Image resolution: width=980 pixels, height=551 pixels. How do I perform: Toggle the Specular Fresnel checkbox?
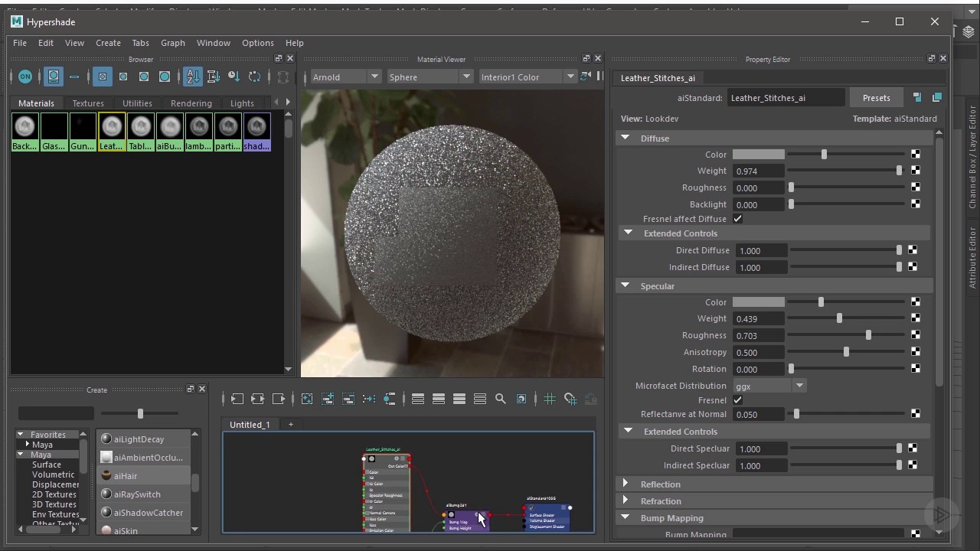(737, 400)
